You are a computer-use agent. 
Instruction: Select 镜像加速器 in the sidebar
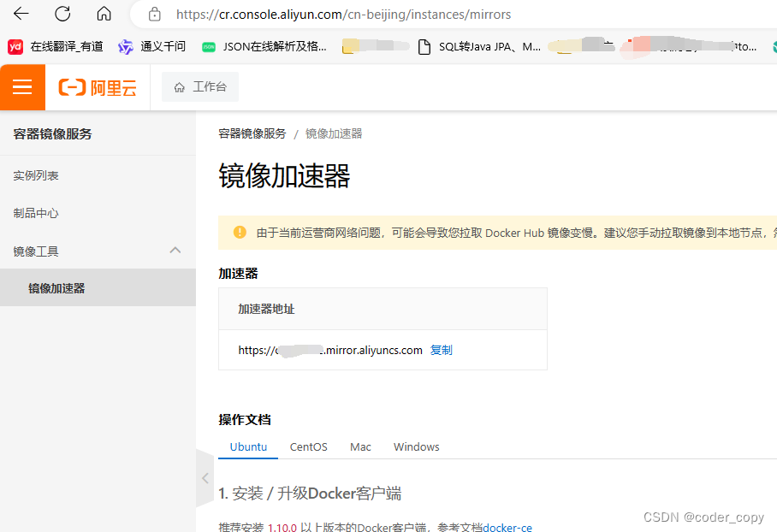click(98, 287)
